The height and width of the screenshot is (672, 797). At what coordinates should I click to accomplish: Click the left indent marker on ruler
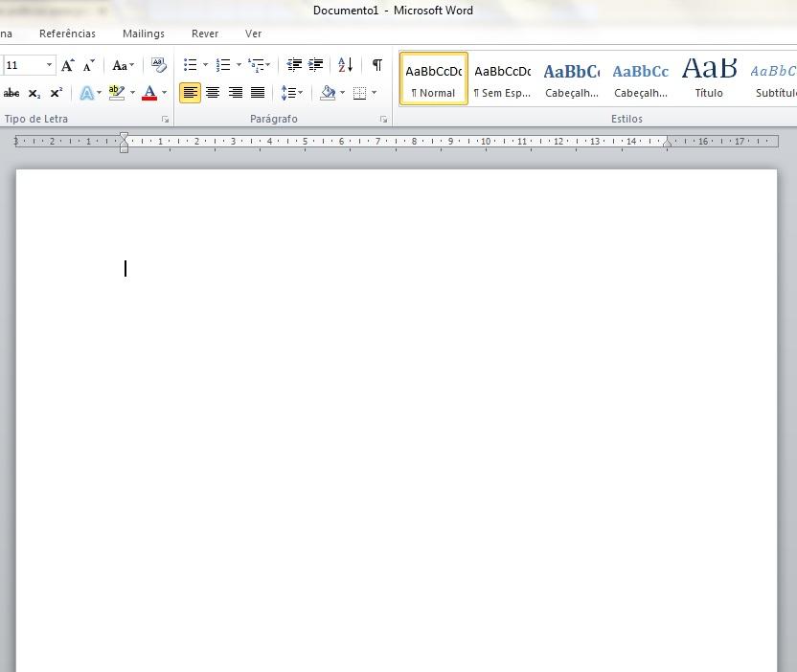tap(124, 147)
